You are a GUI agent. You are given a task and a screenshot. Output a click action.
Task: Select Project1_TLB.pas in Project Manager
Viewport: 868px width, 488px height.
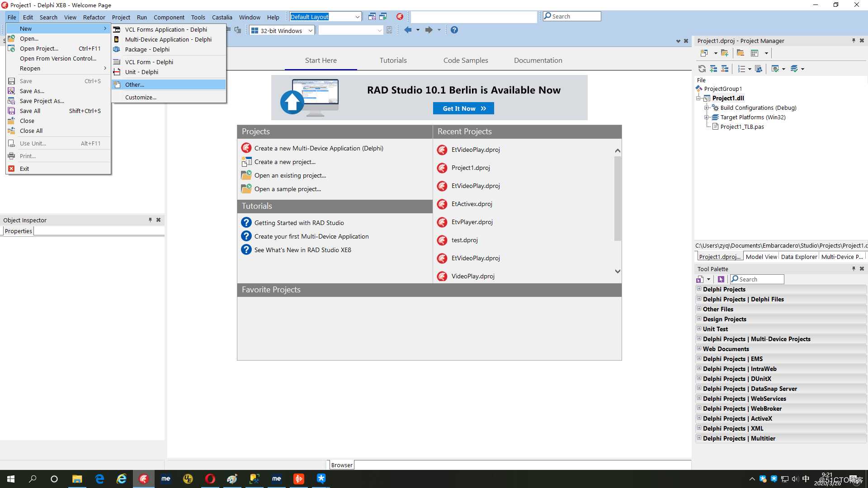pos(742,127)
